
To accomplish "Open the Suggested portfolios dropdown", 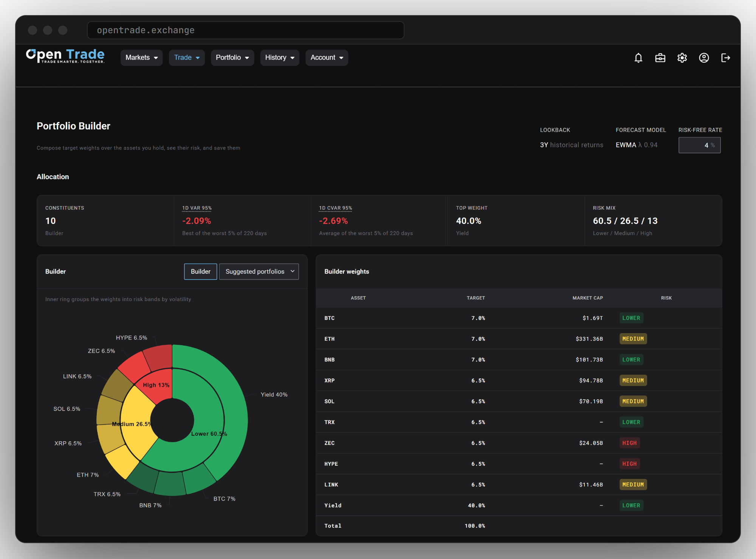I will (259, 272).
